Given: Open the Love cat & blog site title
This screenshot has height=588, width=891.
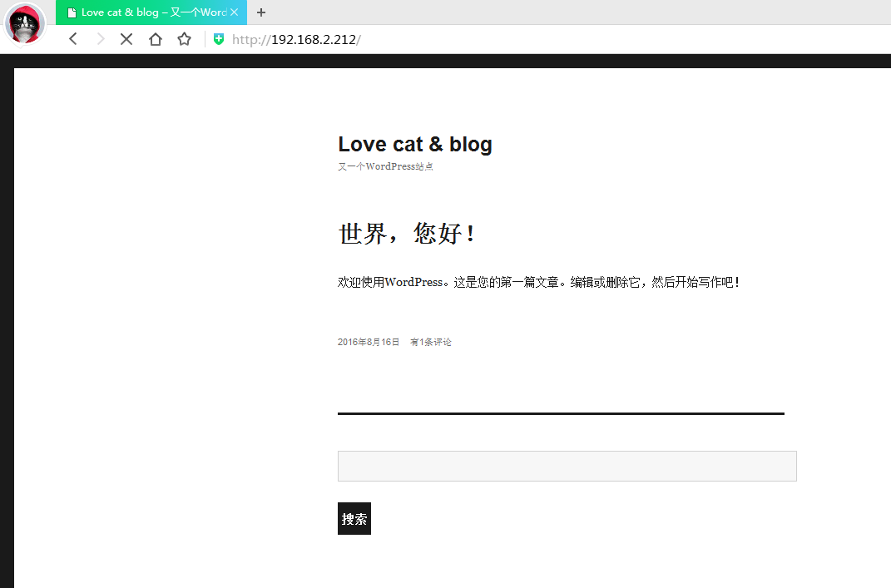Looking at the screenshot, I should coord(415,145).
